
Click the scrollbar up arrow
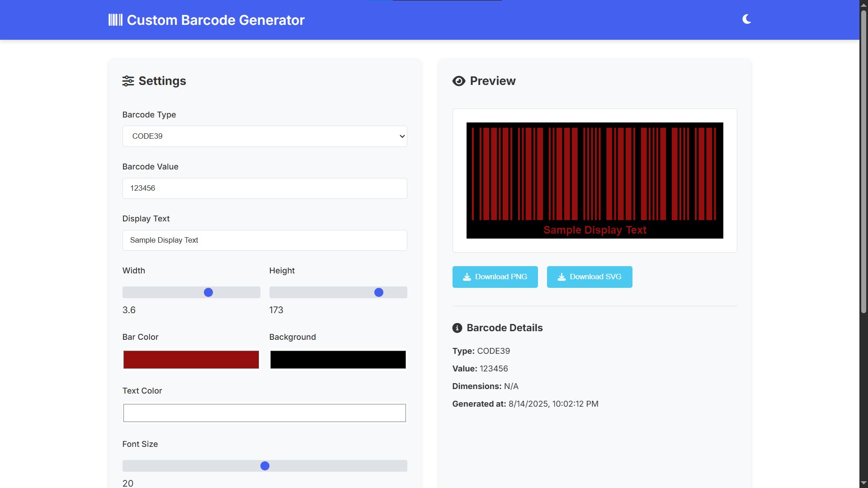tap(863, 5)
